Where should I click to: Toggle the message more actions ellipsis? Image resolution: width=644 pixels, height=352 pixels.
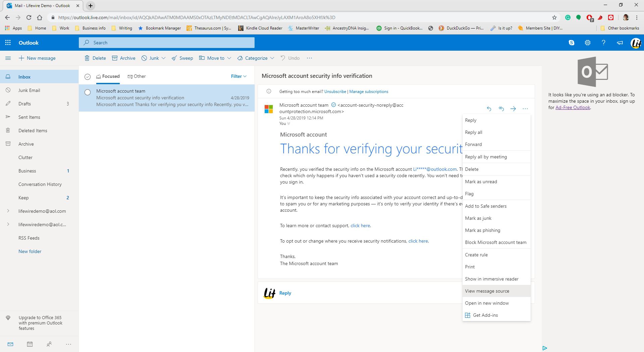(x=525, y=108)
